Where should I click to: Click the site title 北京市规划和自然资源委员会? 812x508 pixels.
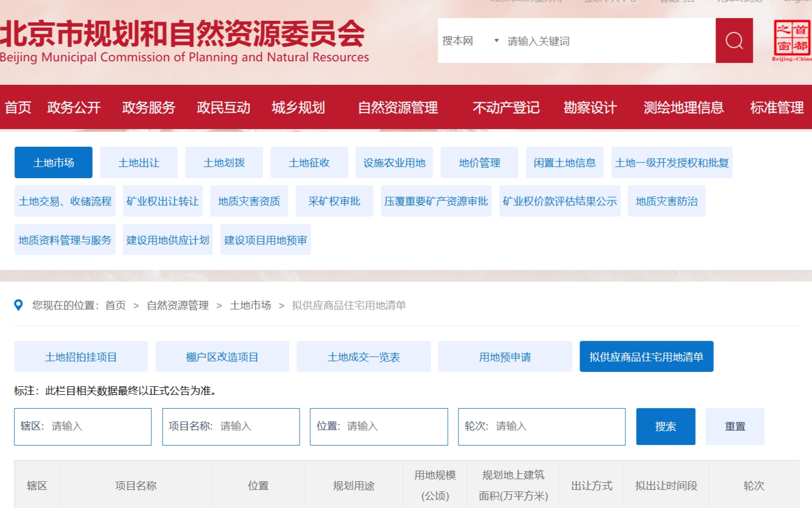point(182,33)
